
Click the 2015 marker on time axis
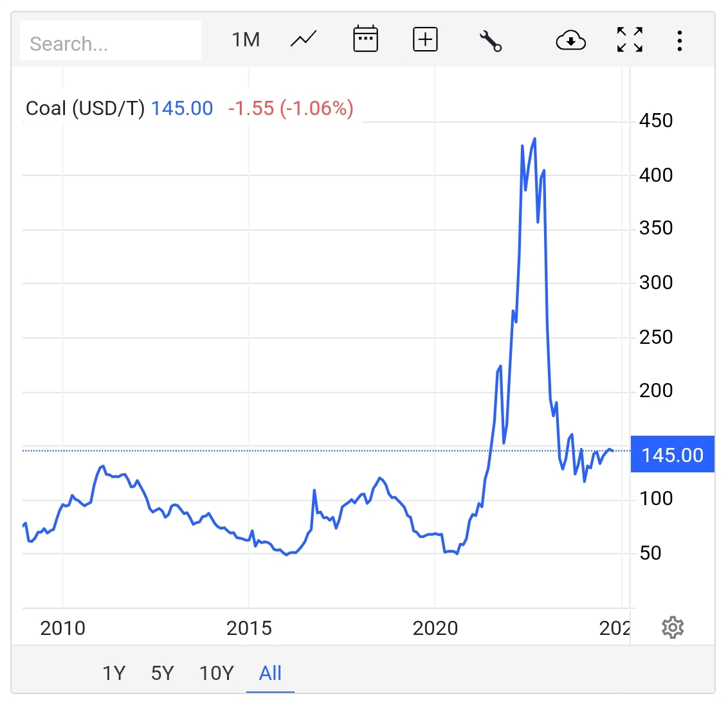(x=249, y=628)
